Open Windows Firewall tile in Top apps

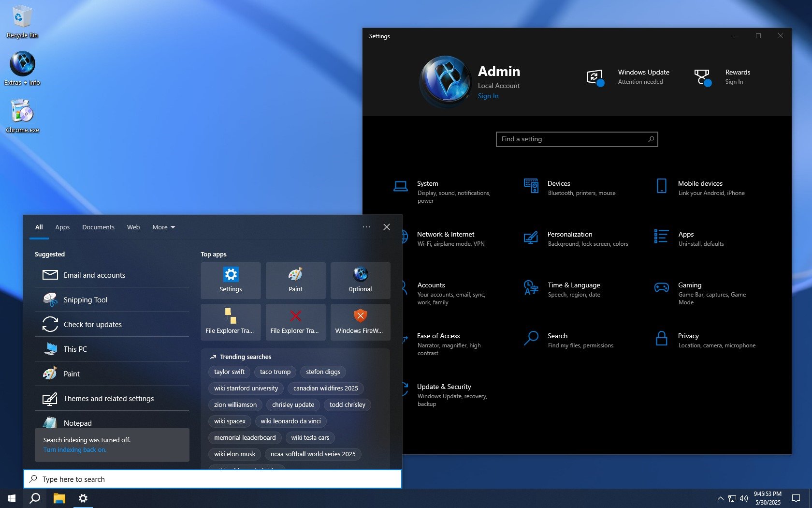360,322
